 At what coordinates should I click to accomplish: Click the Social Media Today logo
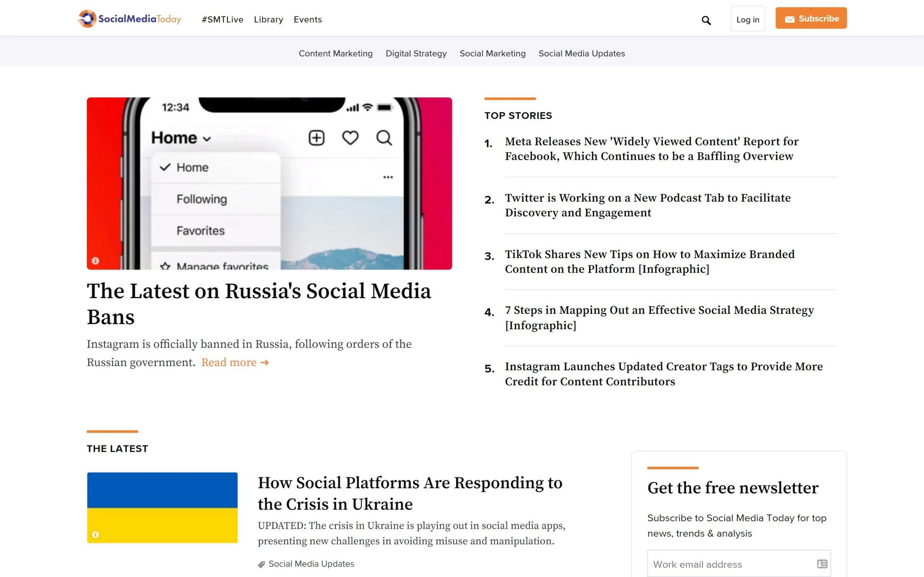click(x=130, y=19)
